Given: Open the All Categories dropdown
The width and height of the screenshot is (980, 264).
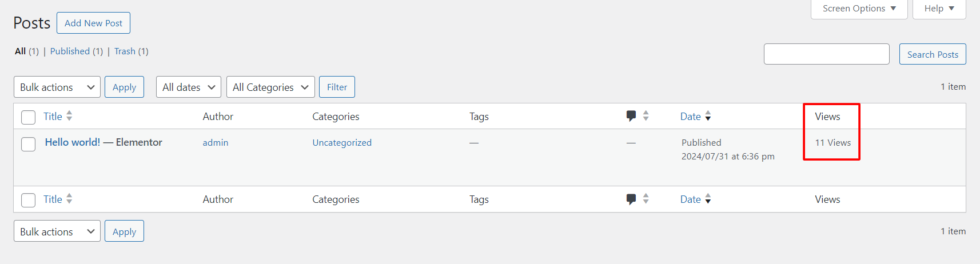Looking at the screenshot, I should [270, 87].
